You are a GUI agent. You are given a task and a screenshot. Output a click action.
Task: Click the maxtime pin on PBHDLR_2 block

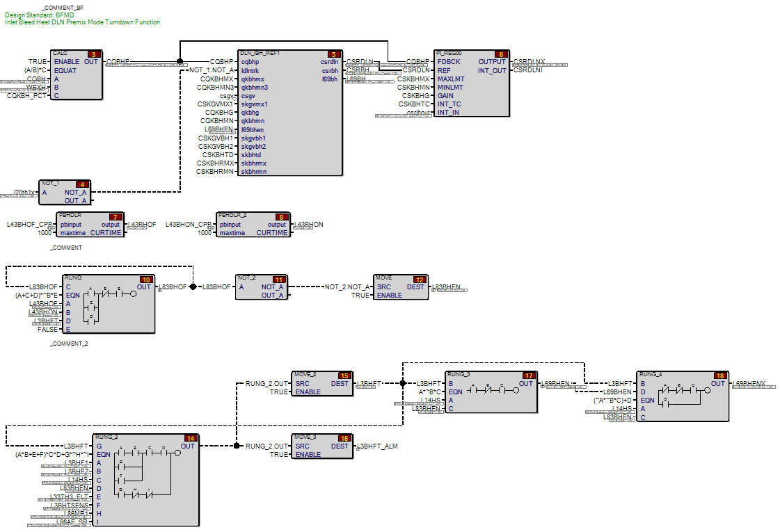(231, 233)
